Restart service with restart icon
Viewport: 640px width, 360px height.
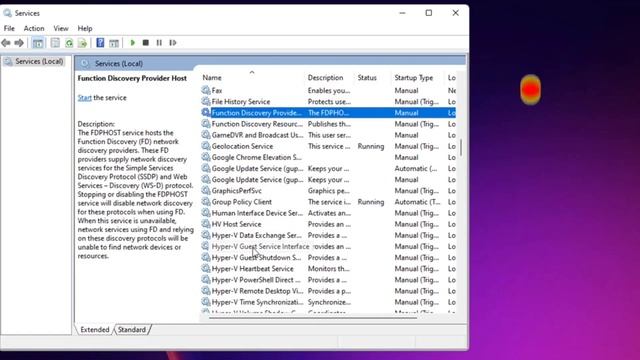click(x=173, y=43)
